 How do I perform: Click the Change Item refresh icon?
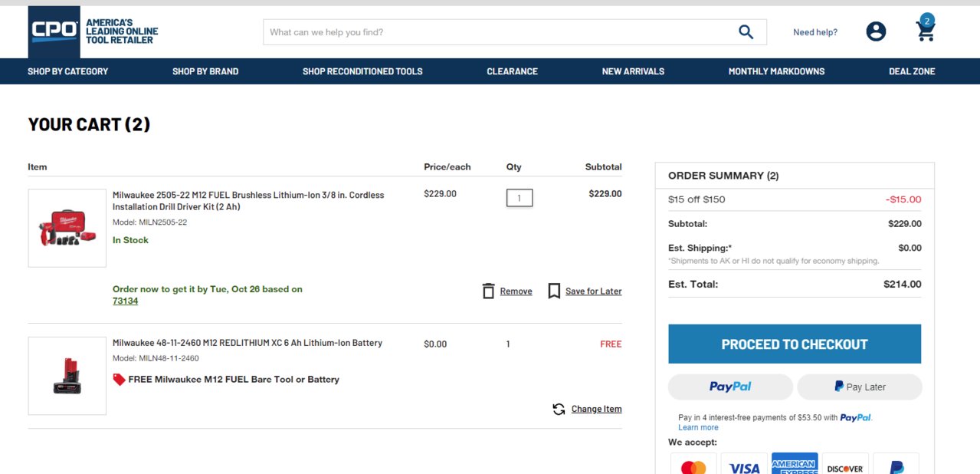(x=559, y=409)
